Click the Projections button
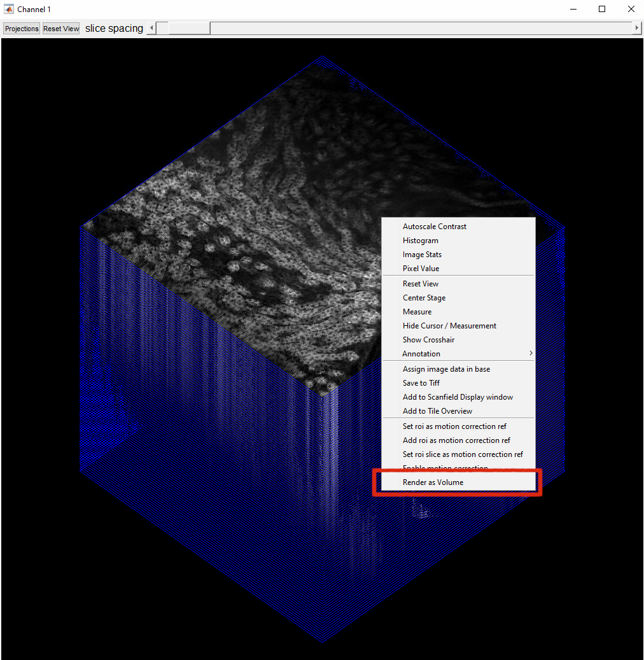The width and height of the screenshot is (644, 660). pos(21,28)
